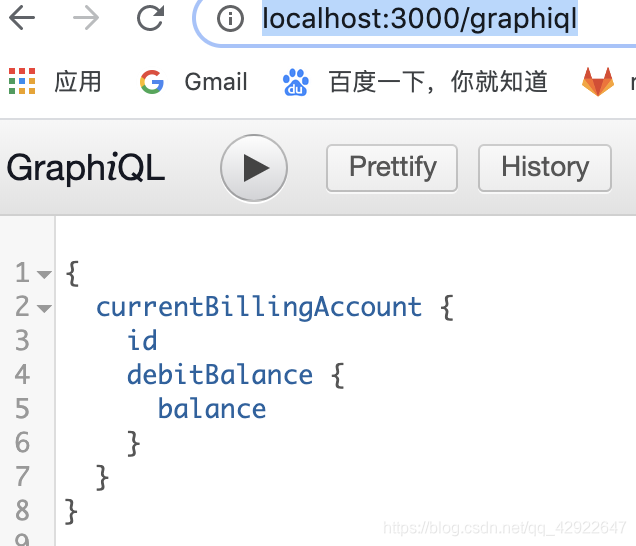
Task: Open the 应用 bookmark label
Action: (78, 81)
